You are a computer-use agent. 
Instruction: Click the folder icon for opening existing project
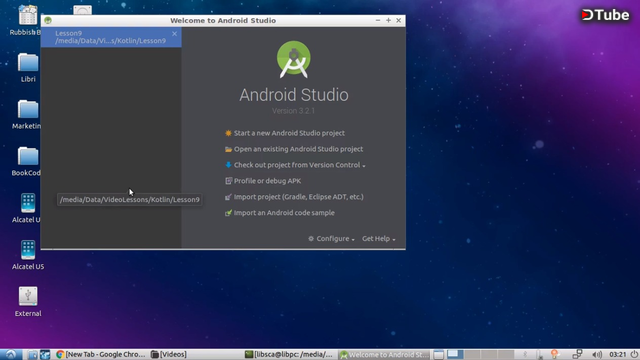point(229,149)
